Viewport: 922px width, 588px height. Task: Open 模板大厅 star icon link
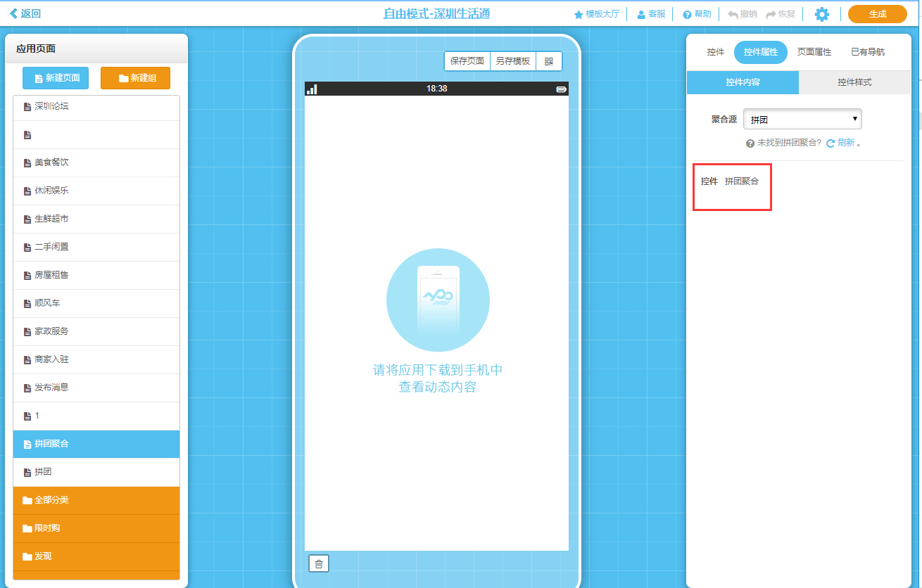click(x=597, y=14)
